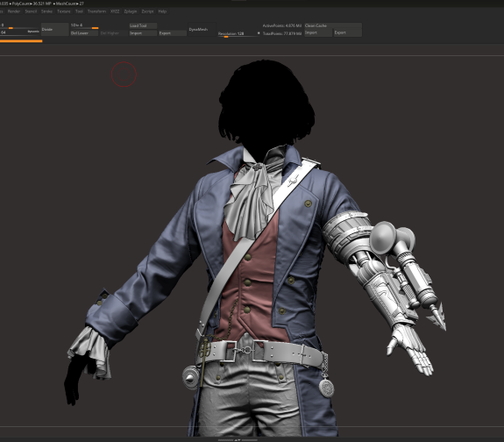Click Export below Clean Cache
Screen dimensions: 504x442
click(x=348, y=32)
